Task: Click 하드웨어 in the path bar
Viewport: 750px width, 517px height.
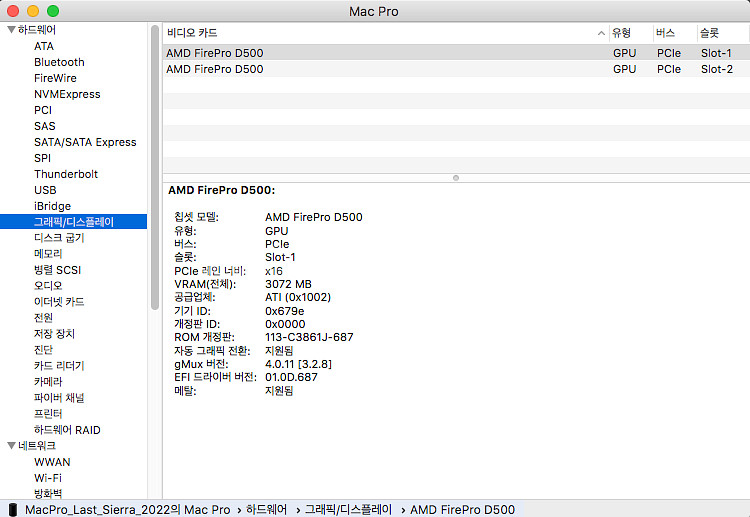Action: pos(266,510)
